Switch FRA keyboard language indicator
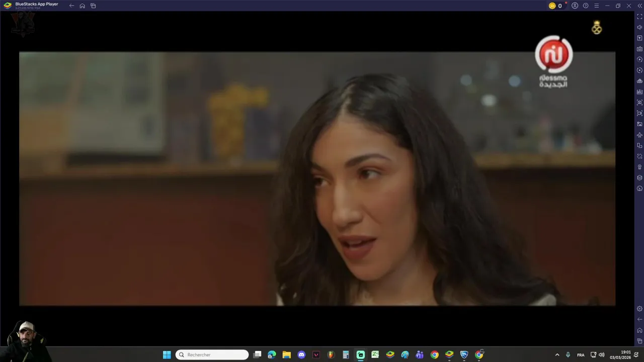 coord(581,355)
